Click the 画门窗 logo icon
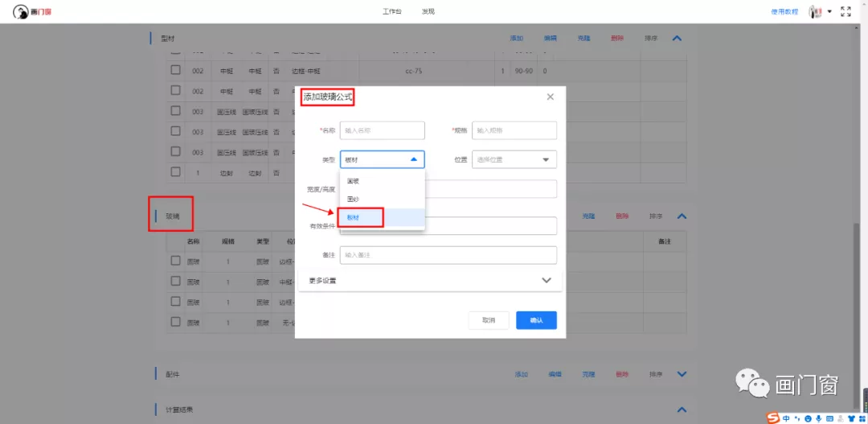The image size is (868, 424). point(21,11)
